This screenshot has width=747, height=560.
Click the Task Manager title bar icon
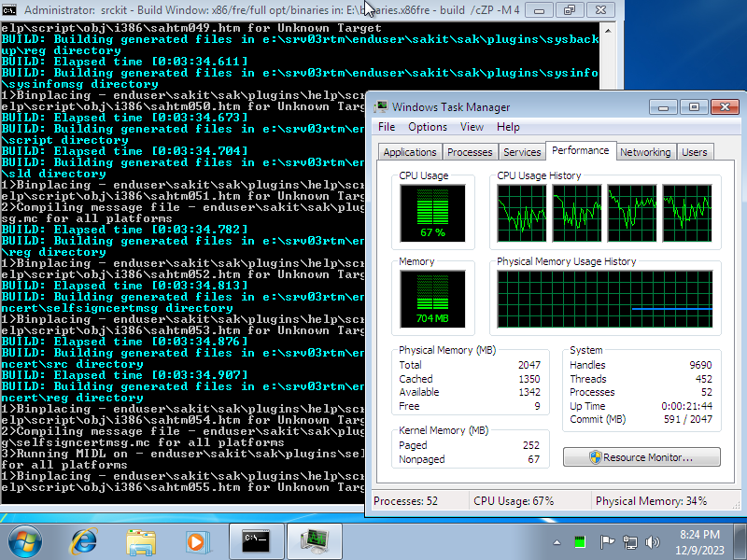coord(381,106)
